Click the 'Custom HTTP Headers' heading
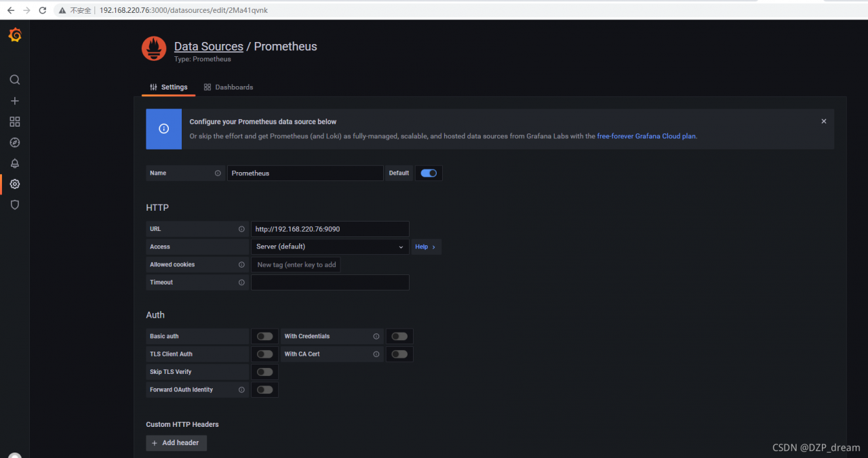Image resolution: width=868 pixels, height=458 pixels. point(182,425)
